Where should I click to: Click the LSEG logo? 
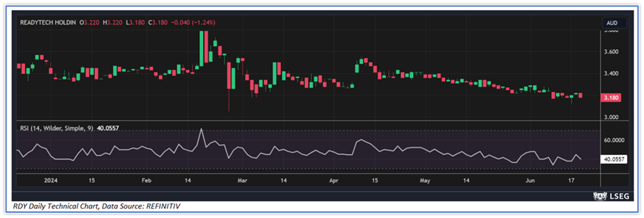pos(611,196)
